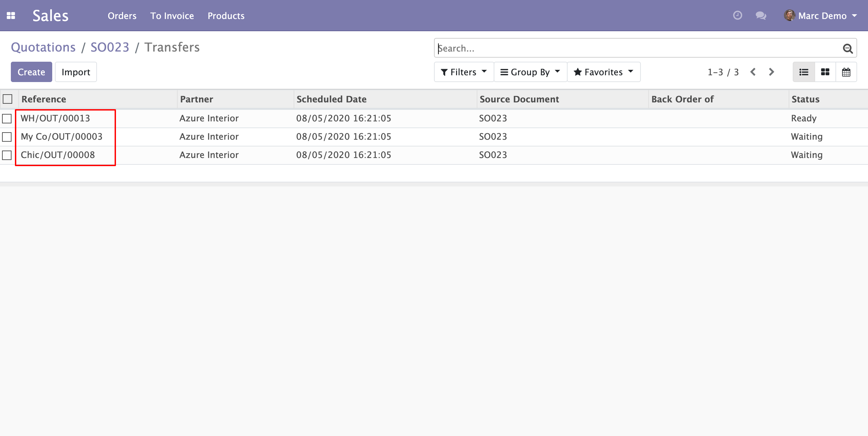Select all rows with header checkbox
The image size is (868, 436).
coord(7,99)
